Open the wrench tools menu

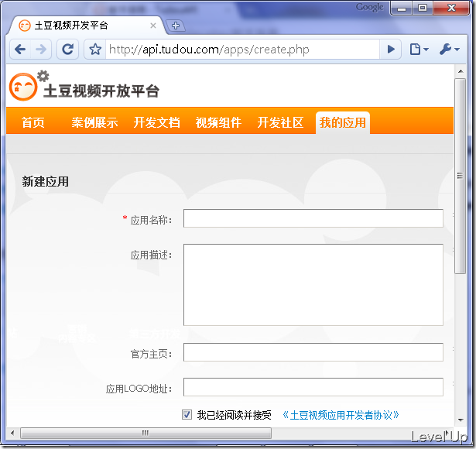450,50
